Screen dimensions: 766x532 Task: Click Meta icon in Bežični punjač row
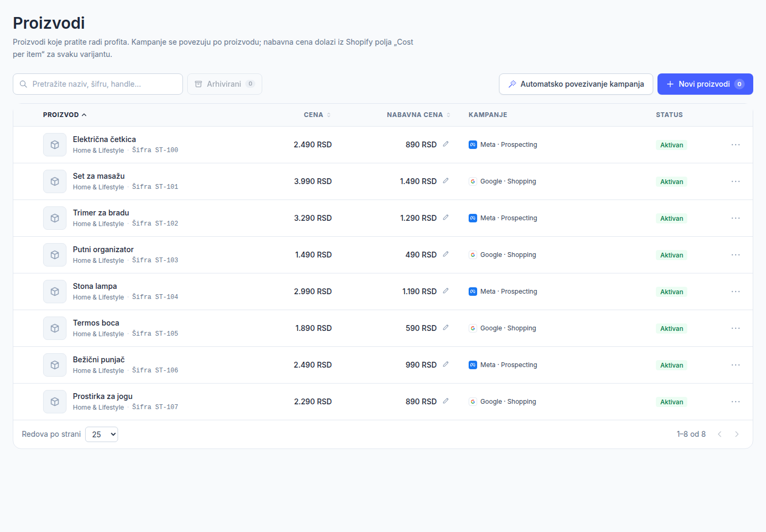pos(472,365)
